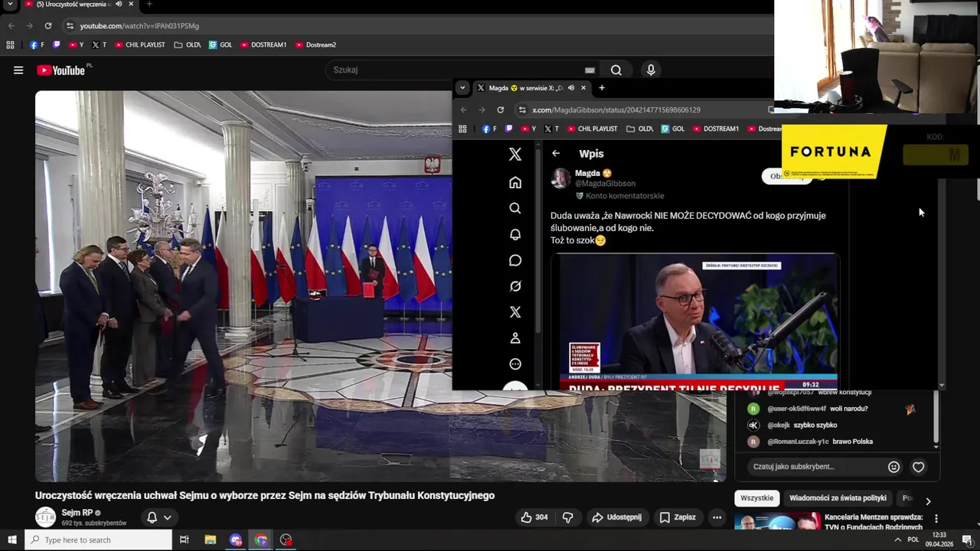Open the Twitch bookmark icon in YouTube window

click(56, 45)
